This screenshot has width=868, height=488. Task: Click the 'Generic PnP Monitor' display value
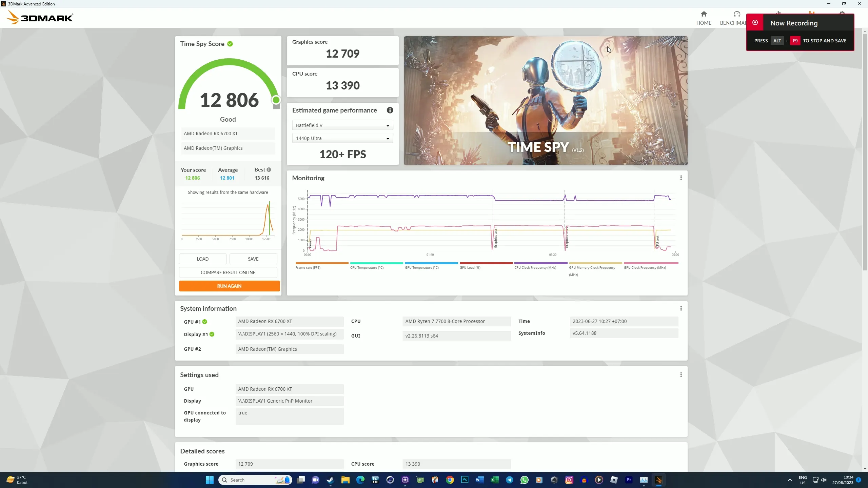(x=290, y=401)
